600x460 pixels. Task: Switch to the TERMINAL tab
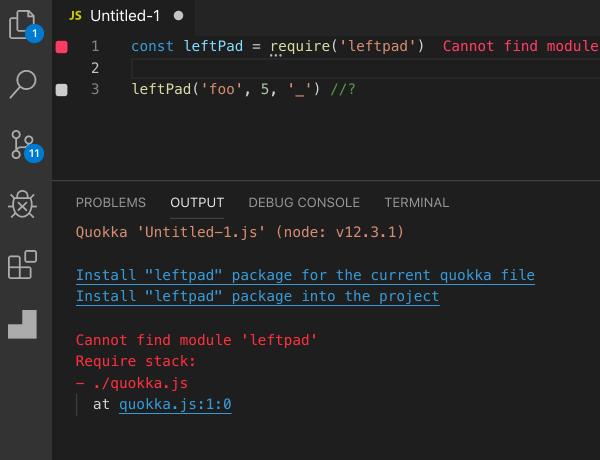(x=417, y=202)
